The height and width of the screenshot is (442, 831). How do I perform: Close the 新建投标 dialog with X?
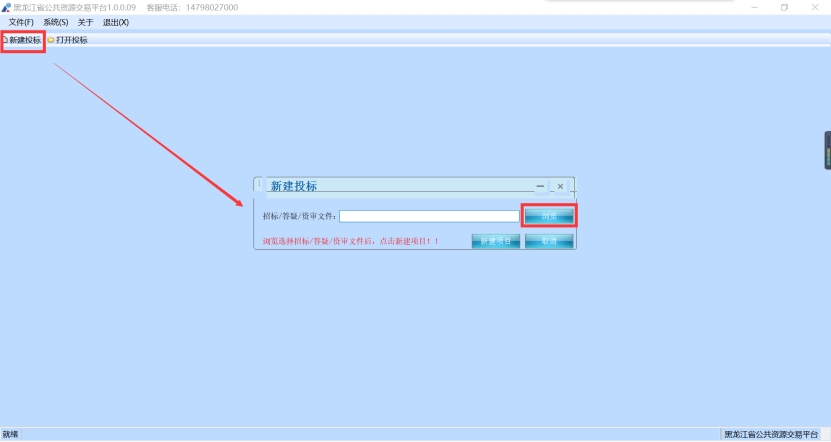coord(560,186)
